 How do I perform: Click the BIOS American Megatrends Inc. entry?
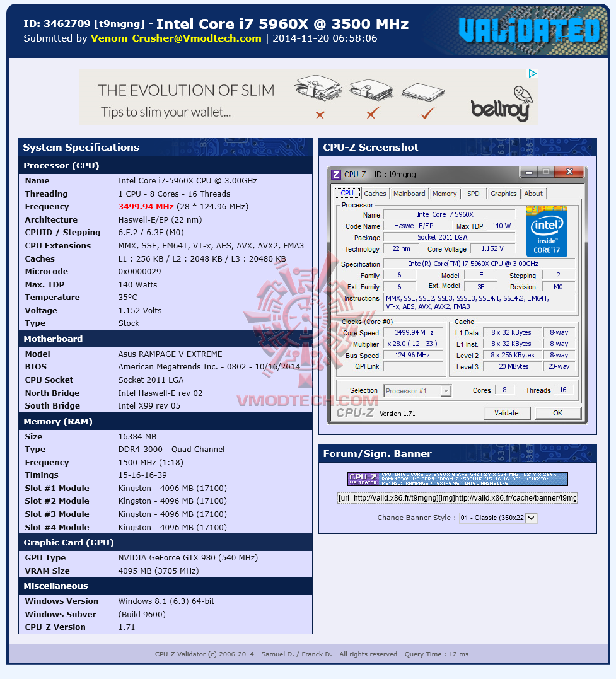click(x=209, y=367)
